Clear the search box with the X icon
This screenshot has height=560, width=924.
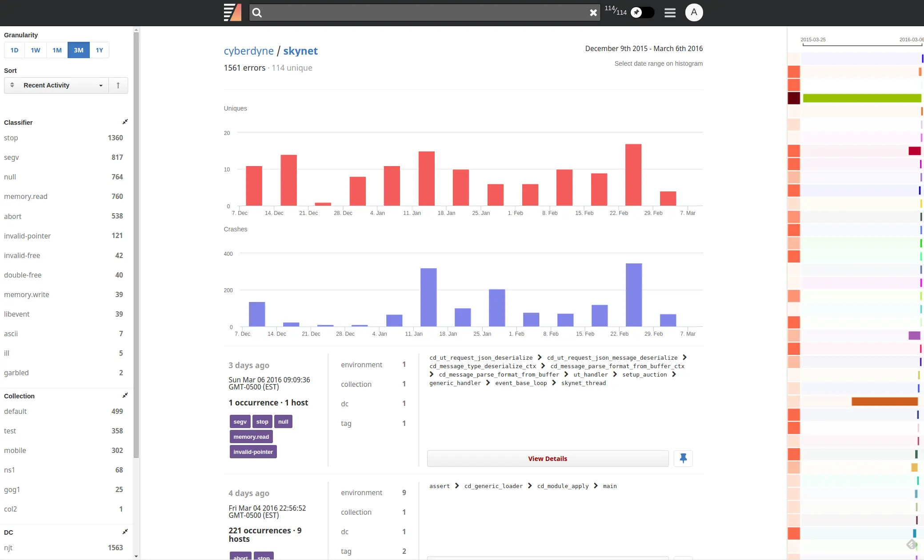coord(593,12)
